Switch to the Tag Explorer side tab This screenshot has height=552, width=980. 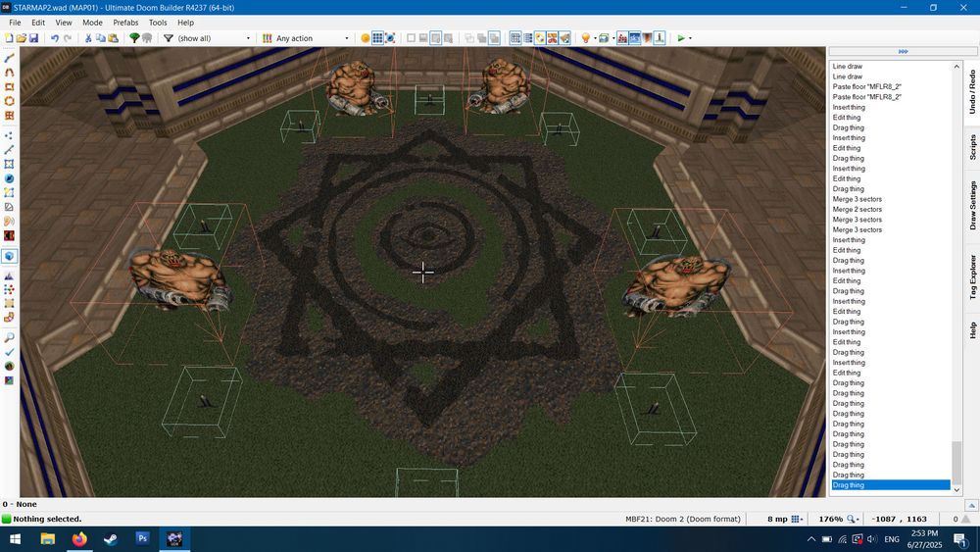[x=972, y=276]
